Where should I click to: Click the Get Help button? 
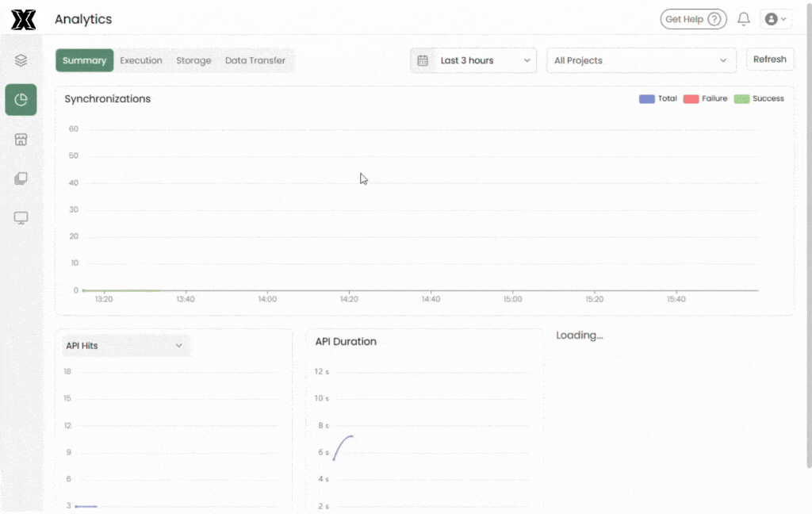693,19
